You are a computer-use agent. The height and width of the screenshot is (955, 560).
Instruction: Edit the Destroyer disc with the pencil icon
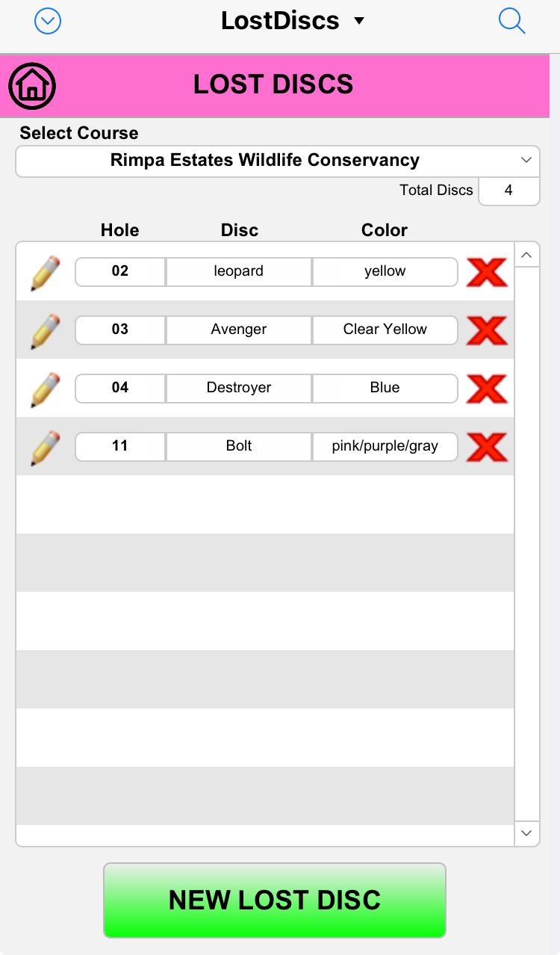point(46,389)
